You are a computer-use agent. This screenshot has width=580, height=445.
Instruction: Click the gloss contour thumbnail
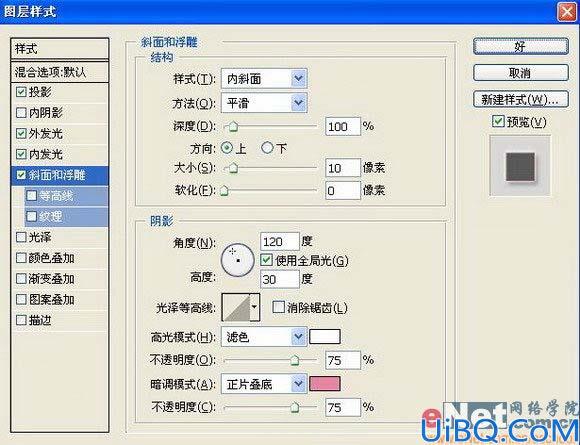click(x=236, y=307)
